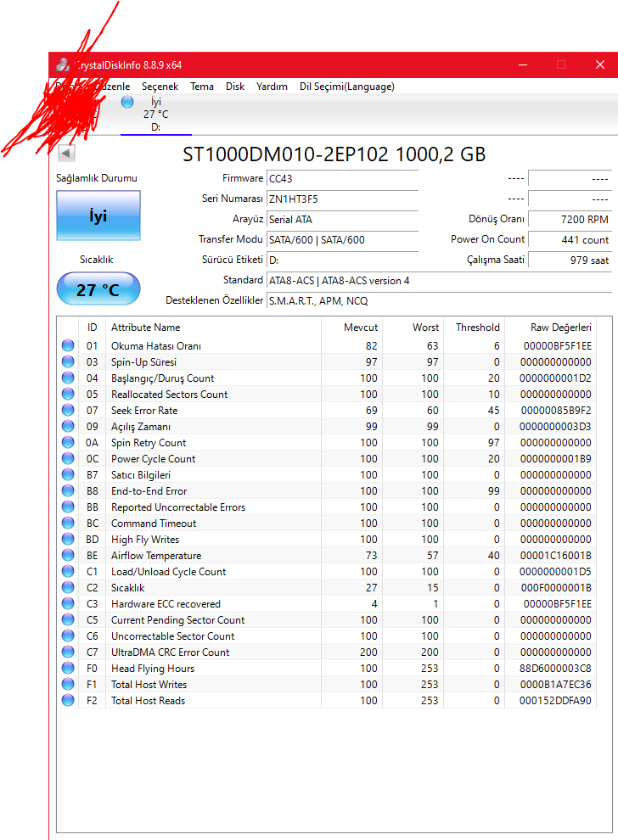Screen dimensions: 618x840
Task: Click the status orb of Head Flying Hours
Action: pos(68,668)
